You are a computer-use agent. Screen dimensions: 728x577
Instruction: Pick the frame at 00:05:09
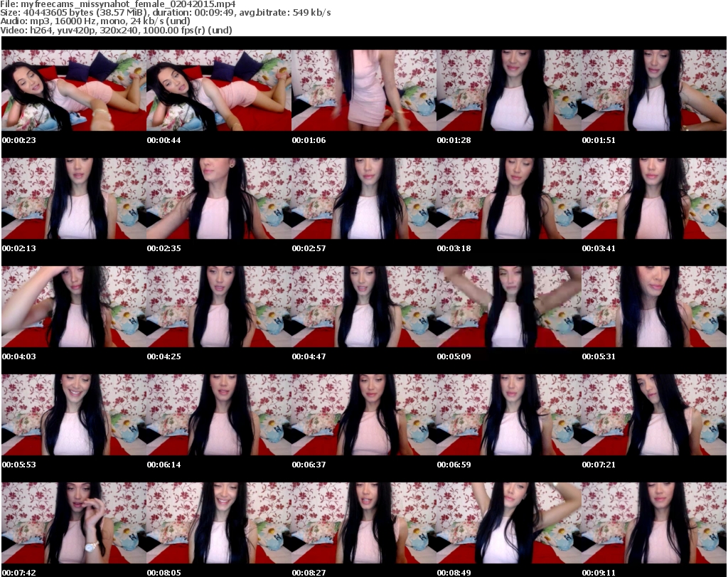coord(509,307)
